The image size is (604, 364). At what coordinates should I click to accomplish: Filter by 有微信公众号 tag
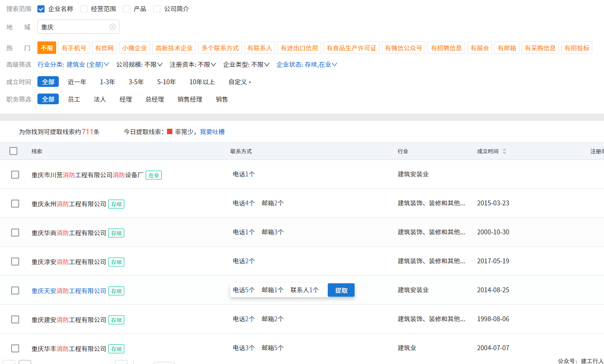click(x=404, y=48)
